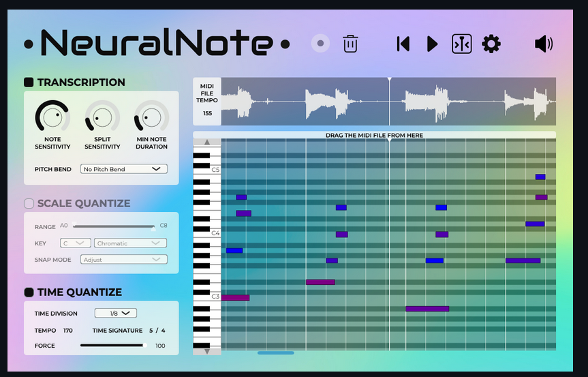Click the A0 range minimum label
The image size is (588, 377).
(64, 226)
